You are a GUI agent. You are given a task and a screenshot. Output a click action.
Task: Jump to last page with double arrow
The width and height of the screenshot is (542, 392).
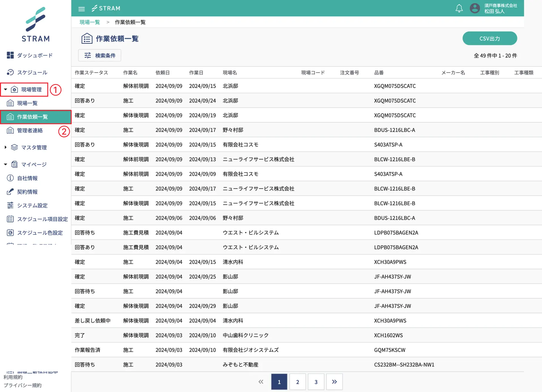[x=334, y=382]
